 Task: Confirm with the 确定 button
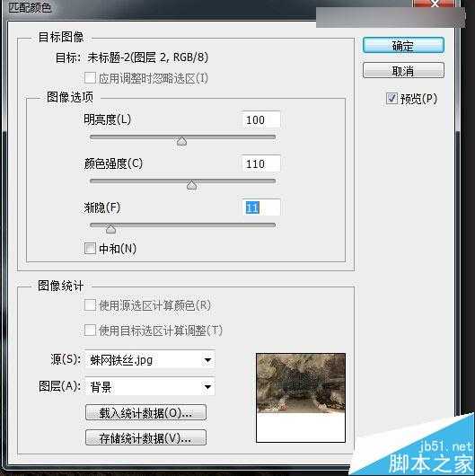(403, 46)
